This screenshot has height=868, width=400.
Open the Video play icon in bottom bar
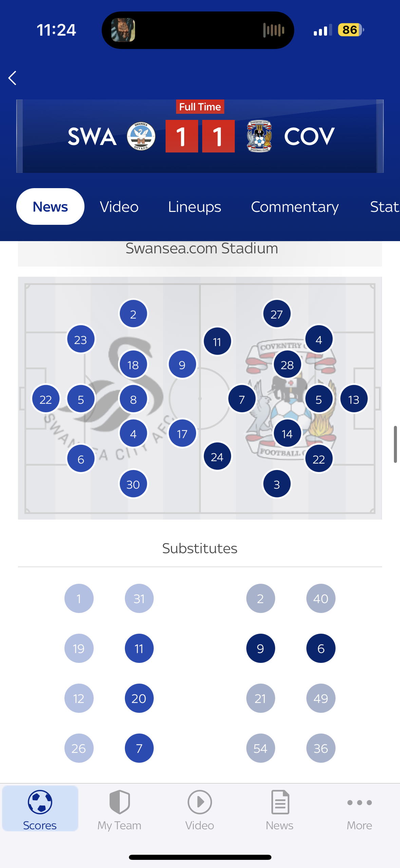pyautogui.click(x=200, y=802)
